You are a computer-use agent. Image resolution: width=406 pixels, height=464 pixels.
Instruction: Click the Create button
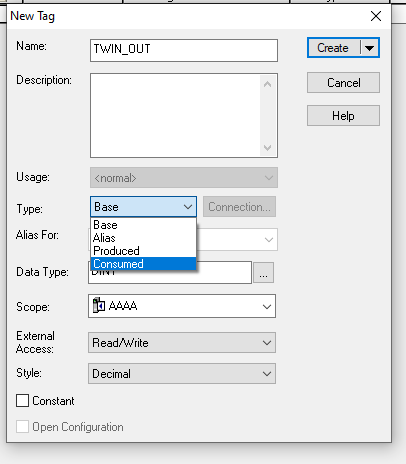(333, 48)
